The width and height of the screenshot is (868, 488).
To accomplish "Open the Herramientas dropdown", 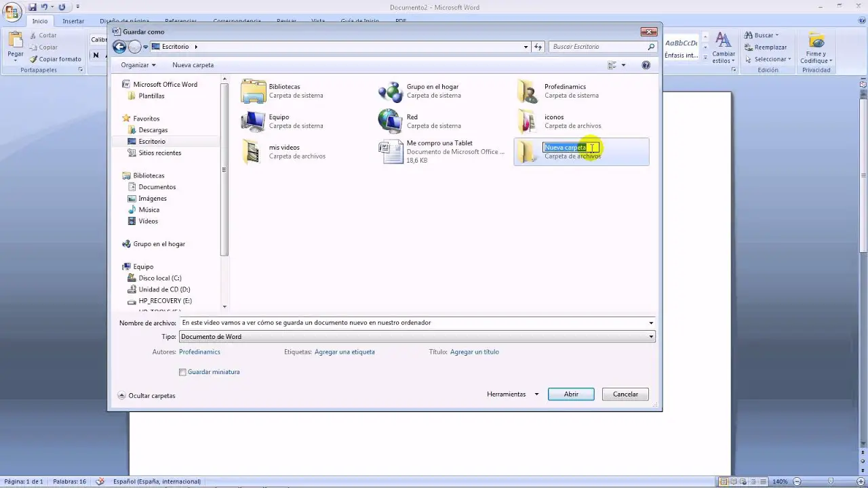I will 513,394.
